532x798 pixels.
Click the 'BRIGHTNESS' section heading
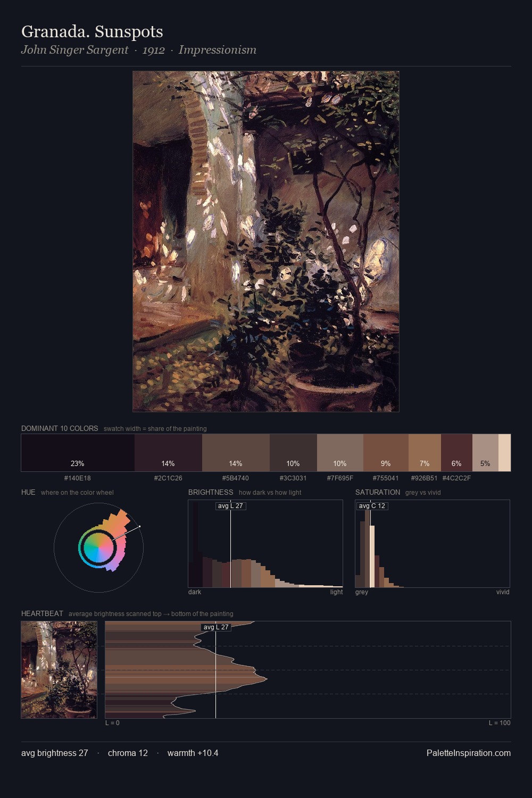pos(211,492)
